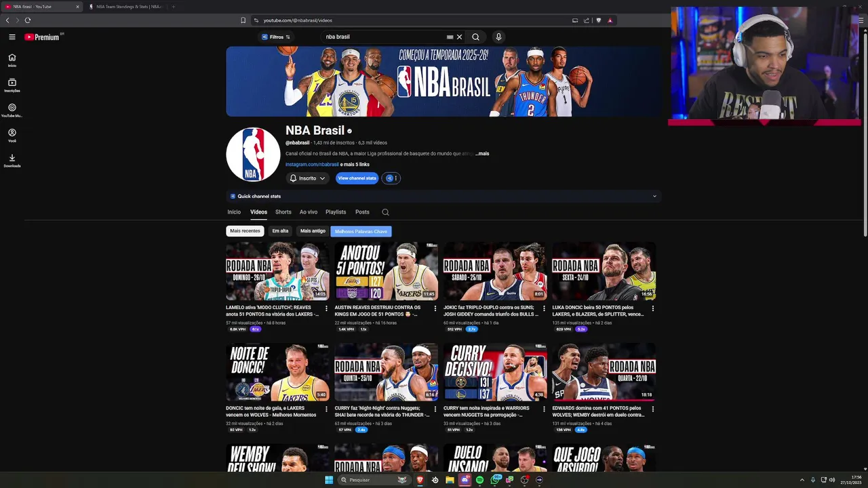
Task: Expand channel description with ...mais
Action: (x=482, y=154)
